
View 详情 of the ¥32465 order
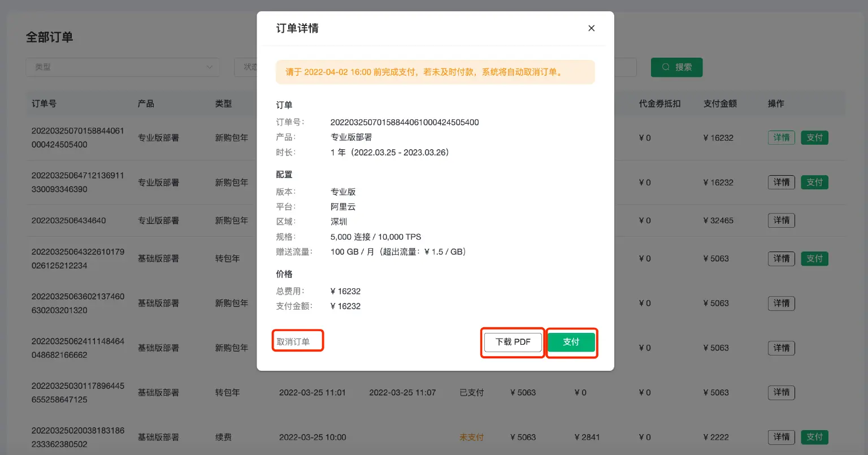click(781, 220)
